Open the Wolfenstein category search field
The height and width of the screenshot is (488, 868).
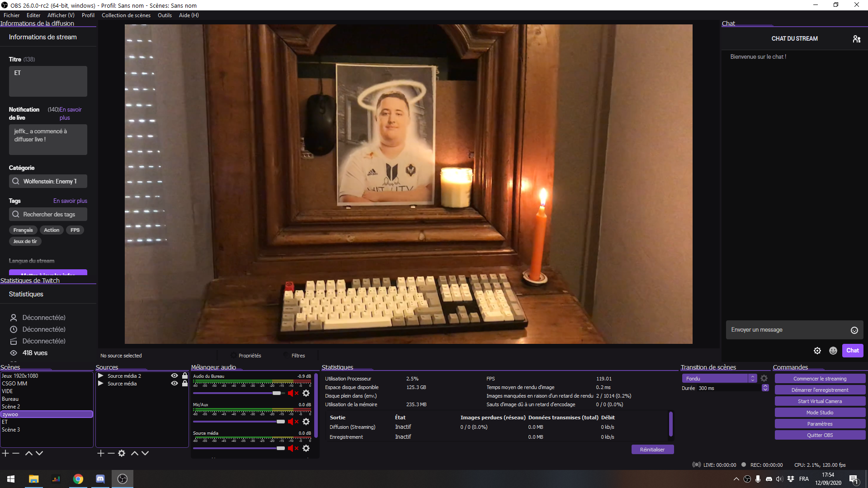[48, 181]
